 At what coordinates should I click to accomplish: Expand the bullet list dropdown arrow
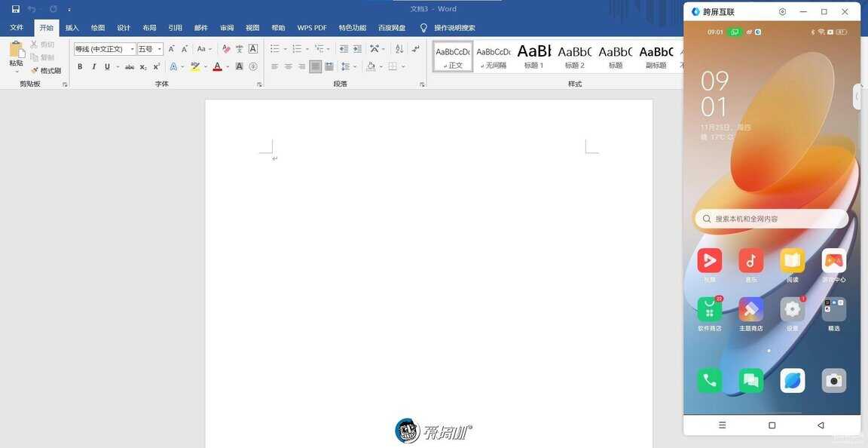pyautogui.click(x=285, y=49)
